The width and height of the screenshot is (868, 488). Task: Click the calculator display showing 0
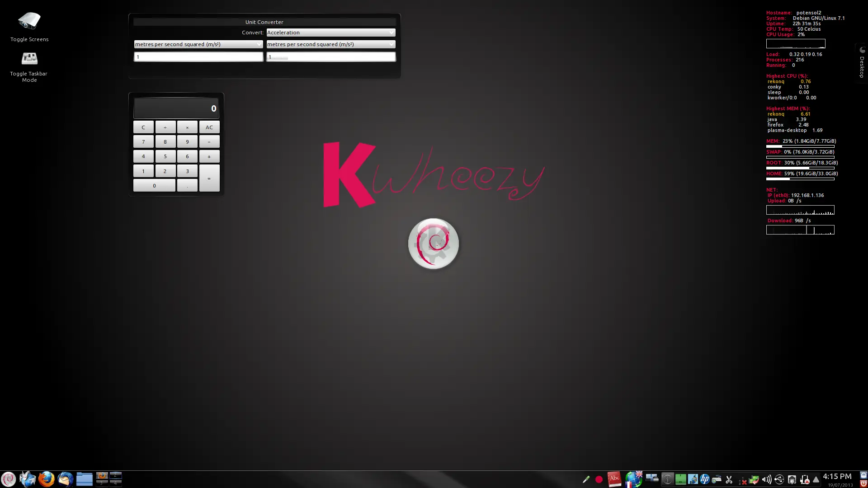(176, 108)
